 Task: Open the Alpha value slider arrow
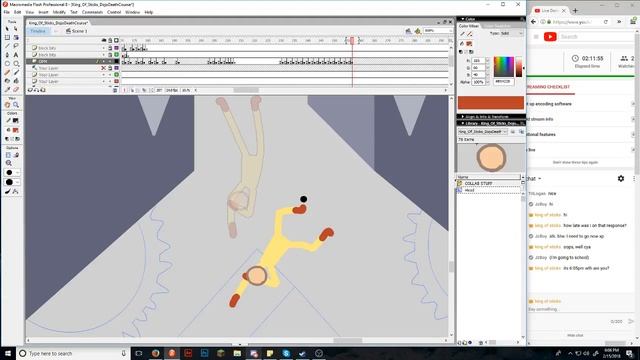tap(488, 82)
